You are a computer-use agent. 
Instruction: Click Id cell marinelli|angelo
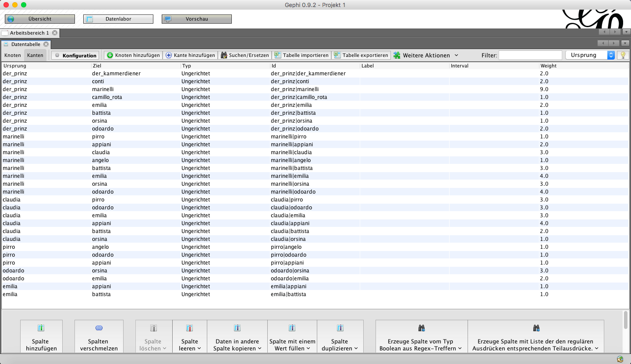[x=315, y=160]
